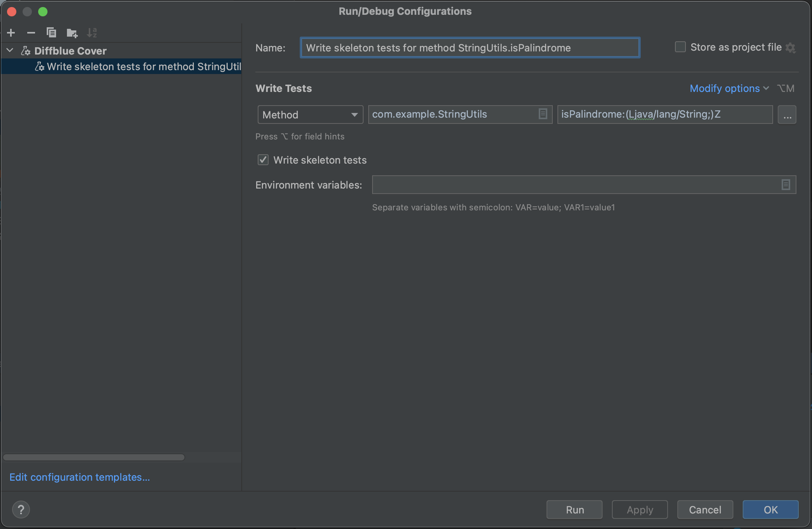Click the gear icon beside Store as project file
The width and height of the screenshot is (812, 529).
[791, 48]
